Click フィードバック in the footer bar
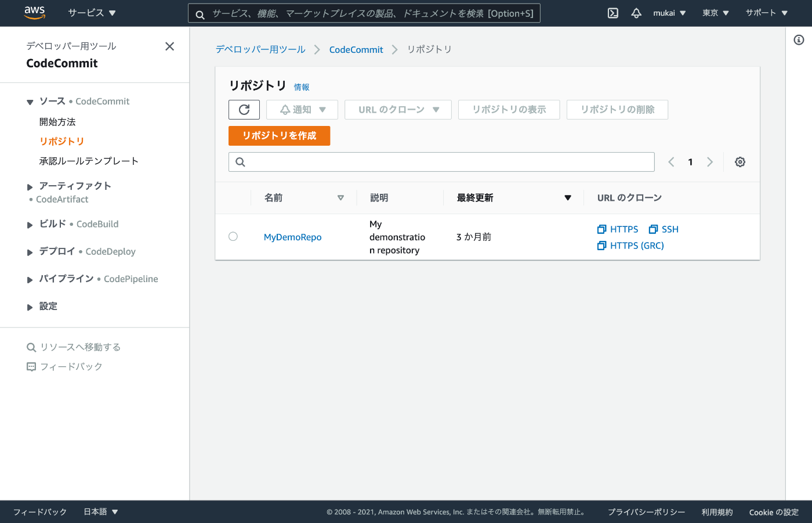 tap(40, 512)
